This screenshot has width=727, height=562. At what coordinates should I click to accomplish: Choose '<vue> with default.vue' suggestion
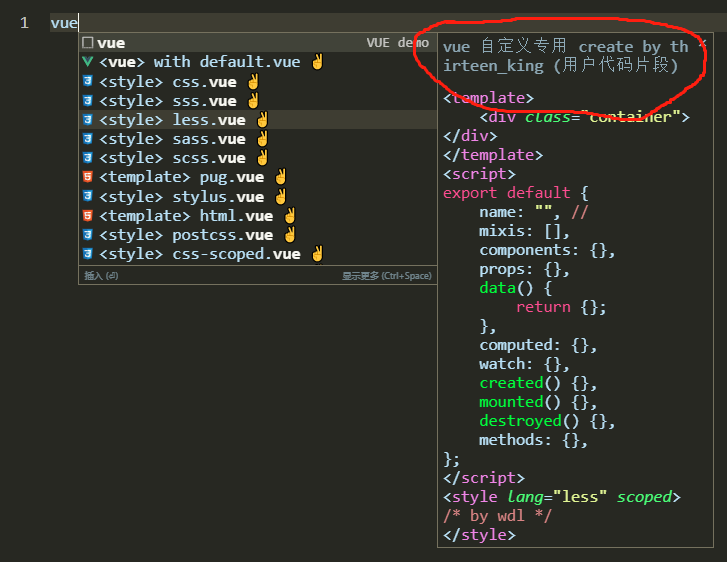click(258, 62)
